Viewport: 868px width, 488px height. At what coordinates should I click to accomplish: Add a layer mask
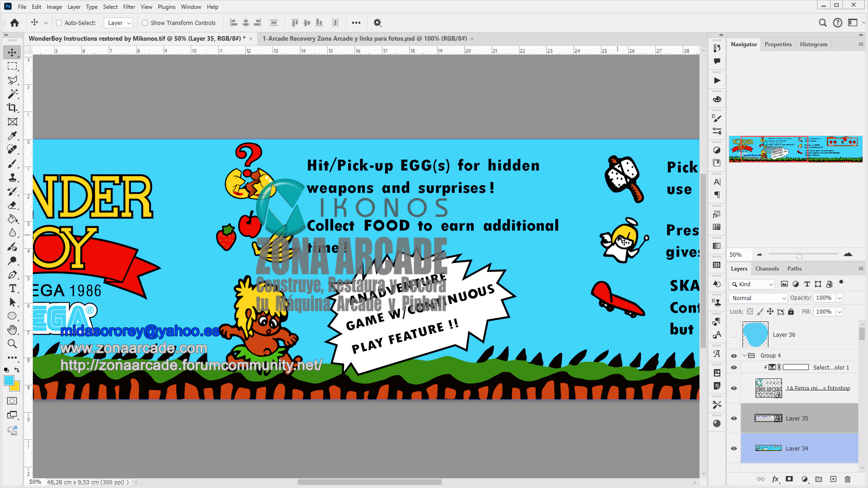[x=789, y=479]
